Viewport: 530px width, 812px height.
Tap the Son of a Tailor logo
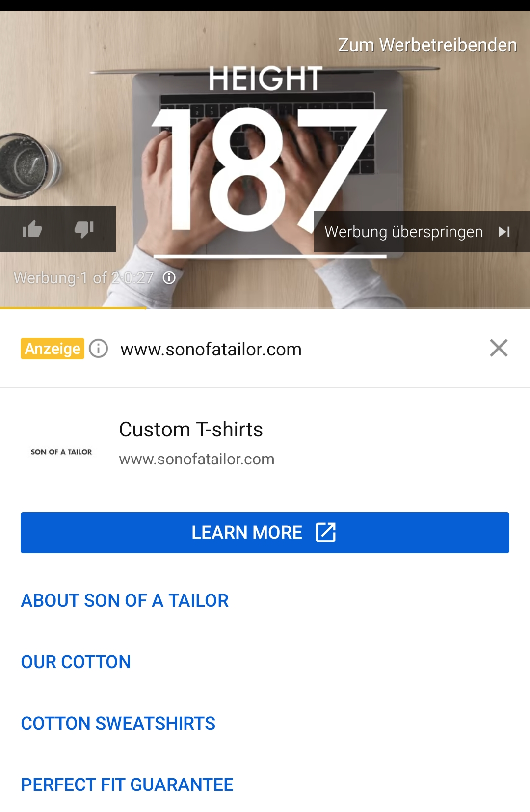tap(61, 452)
